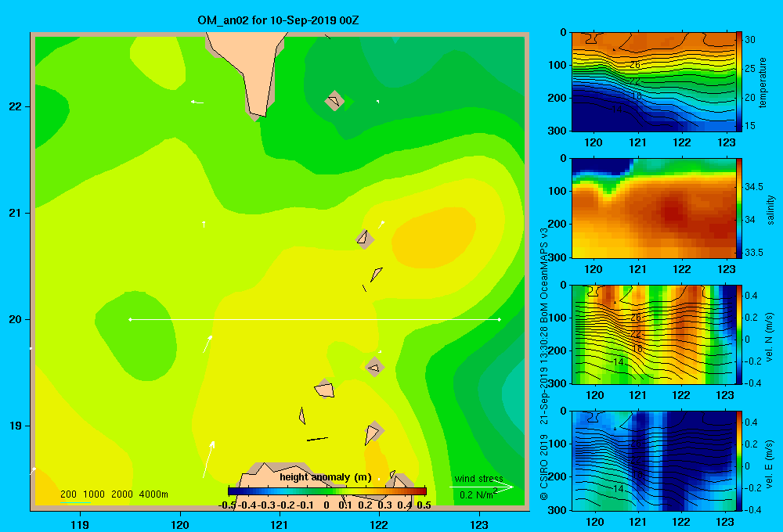
Task: Click longitude label 123 under the main map
Action: [479, 524]
